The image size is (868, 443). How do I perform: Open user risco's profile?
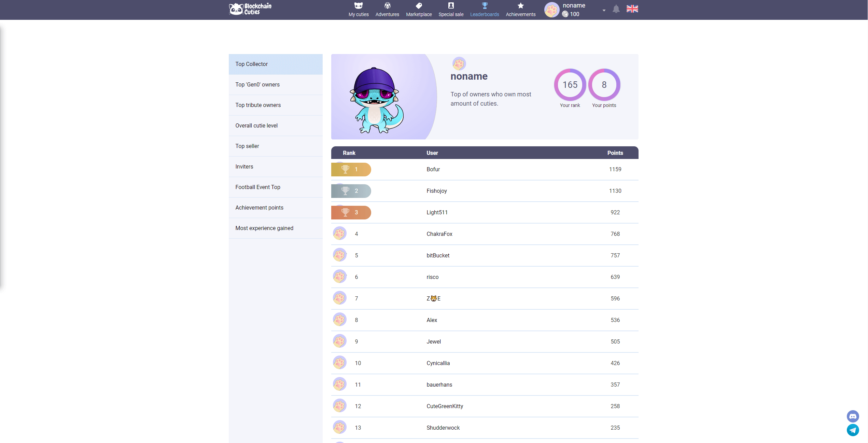(x=432, y=277)
